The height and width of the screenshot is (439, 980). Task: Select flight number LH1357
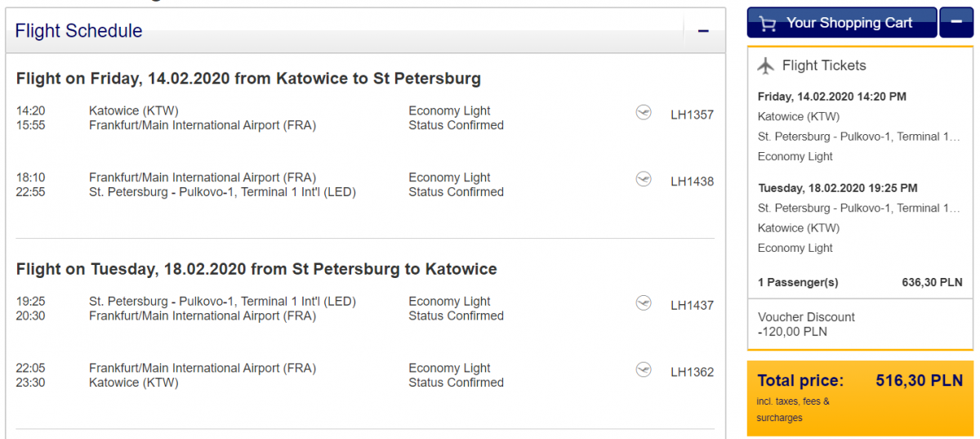point(692,114)
